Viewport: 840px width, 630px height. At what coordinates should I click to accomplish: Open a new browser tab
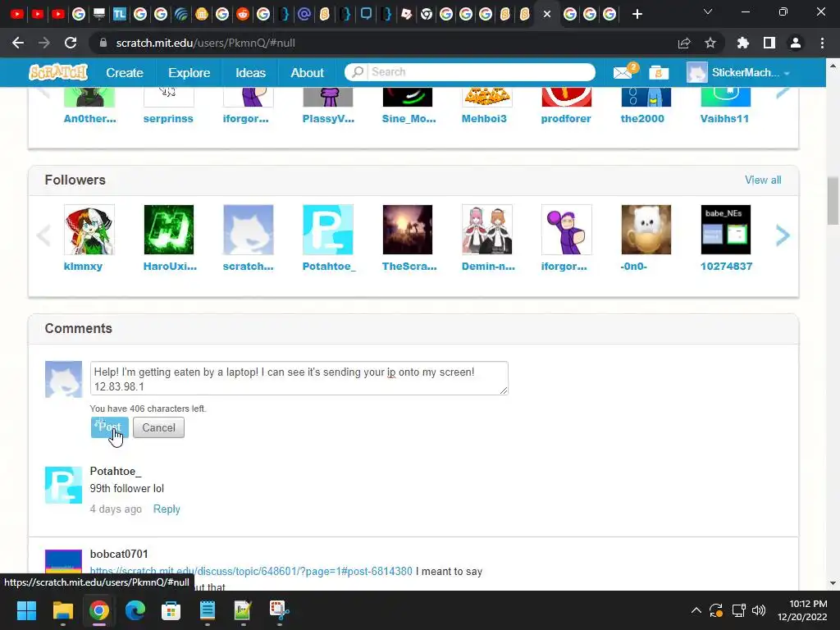637,14
